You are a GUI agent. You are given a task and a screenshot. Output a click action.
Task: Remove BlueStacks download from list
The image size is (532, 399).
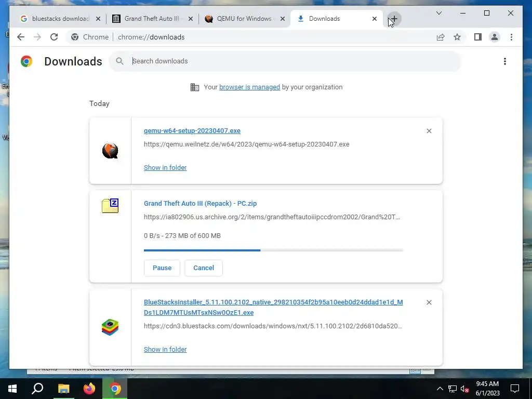tap(429, 302)
